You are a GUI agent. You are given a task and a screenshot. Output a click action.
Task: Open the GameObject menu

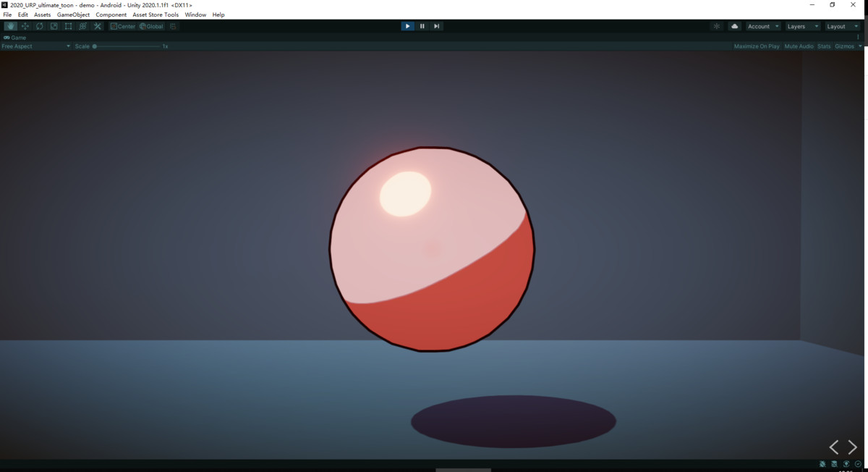tap(73, 14)
